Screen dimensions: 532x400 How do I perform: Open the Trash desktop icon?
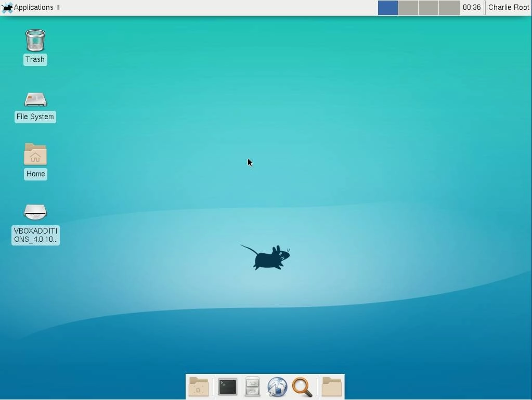[35, 41]
